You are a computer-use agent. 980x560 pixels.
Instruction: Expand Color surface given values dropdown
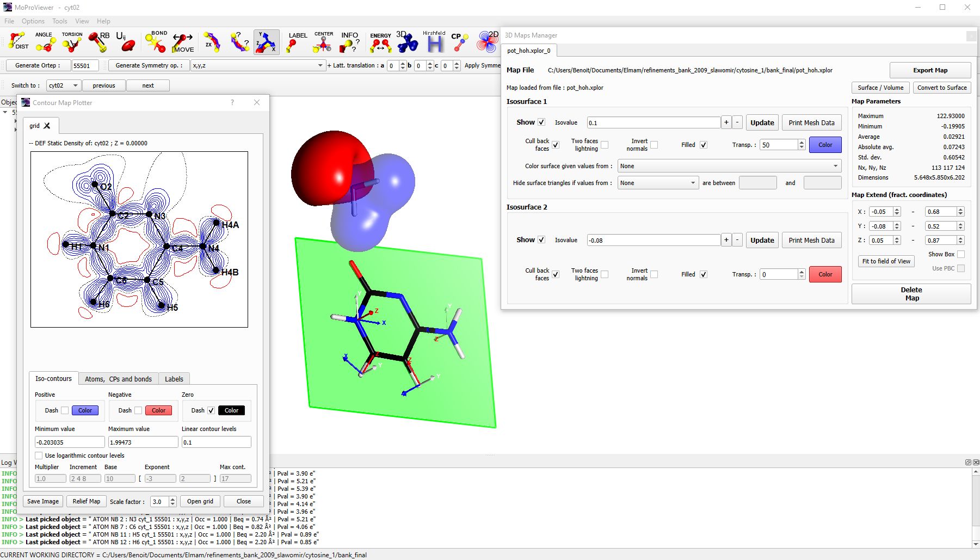[729, 166]
